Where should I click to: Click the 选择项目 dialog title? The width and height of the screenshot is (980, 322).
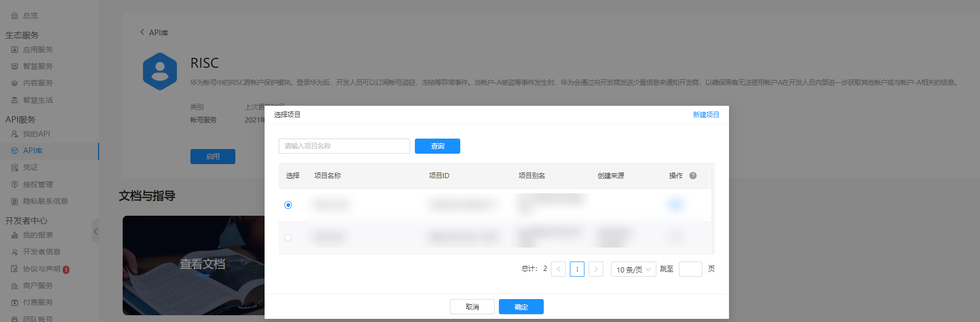click(288, 115)
